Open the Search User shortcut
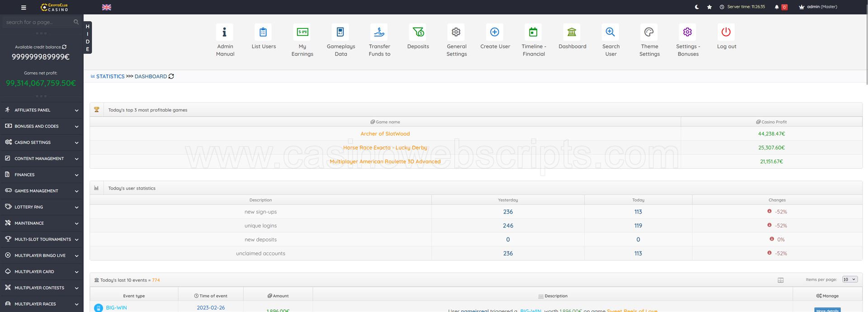This screenshot has height=312, width=868. (611, 40)
